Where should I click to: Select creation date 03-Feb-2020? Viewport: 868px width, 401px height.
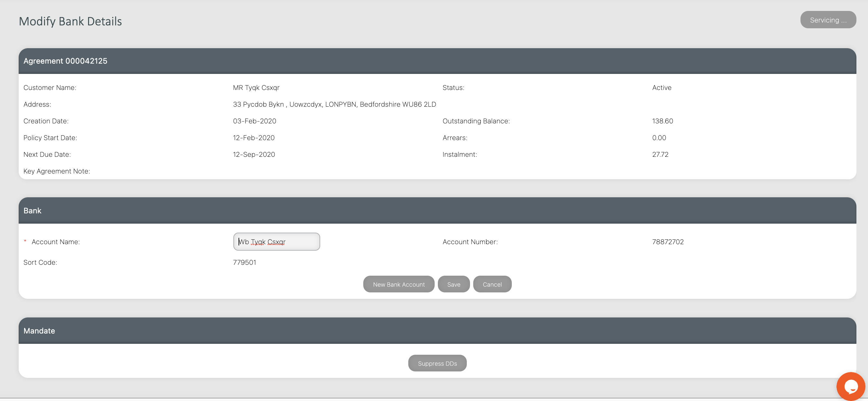254,121
